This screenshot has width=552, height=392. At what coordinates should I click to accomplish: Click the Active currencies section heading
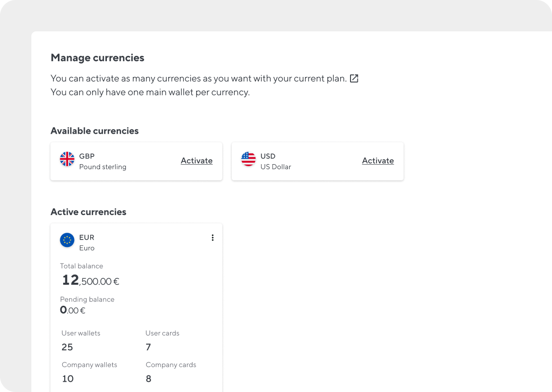coord(88,212)
